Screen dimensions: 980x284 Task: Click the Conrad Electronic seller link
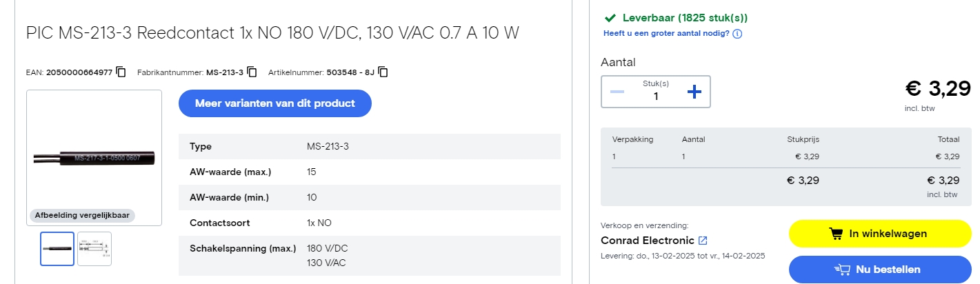point(648,241)
